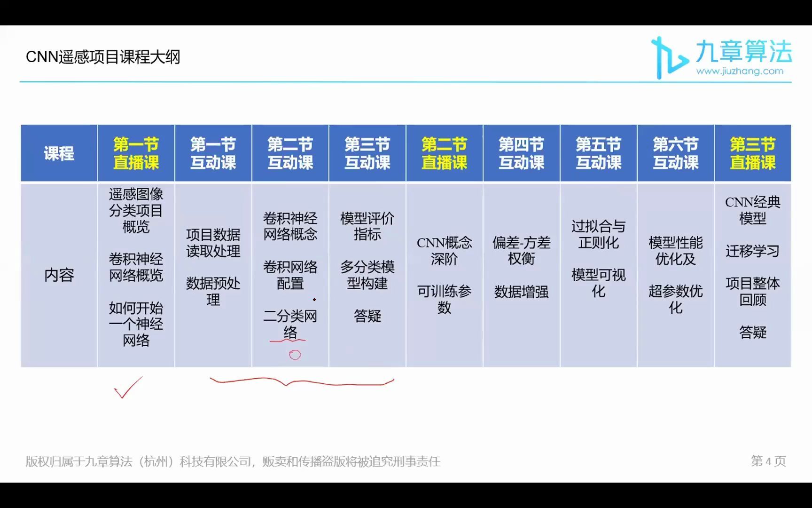Image resolution: width=812 pixels, height=508 pixels.
Task: Select the 第一节 互动课 header
Action: [213, 153]
